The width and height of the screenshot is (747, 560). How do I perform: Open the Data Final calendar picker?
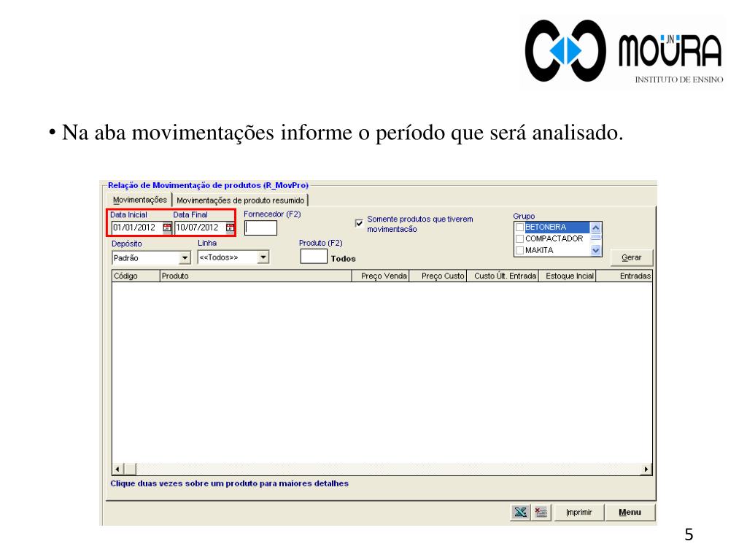[230, 227]
